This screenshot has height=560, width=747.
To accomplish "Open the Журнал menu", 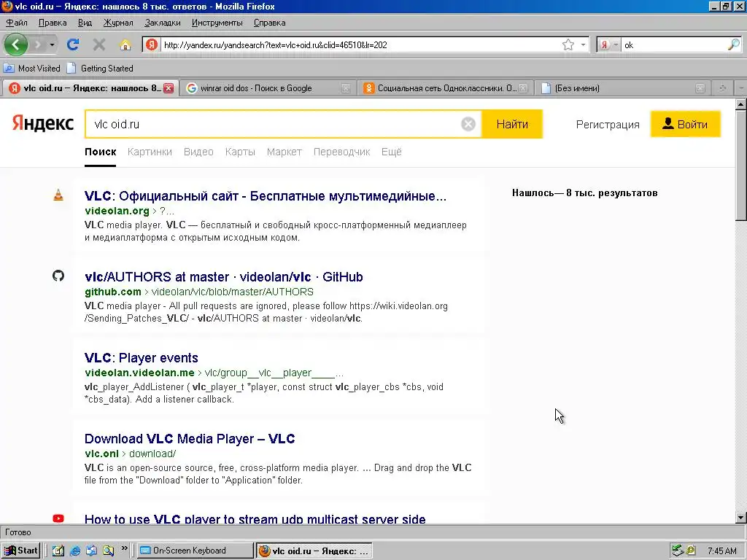I will click(118, 23).
